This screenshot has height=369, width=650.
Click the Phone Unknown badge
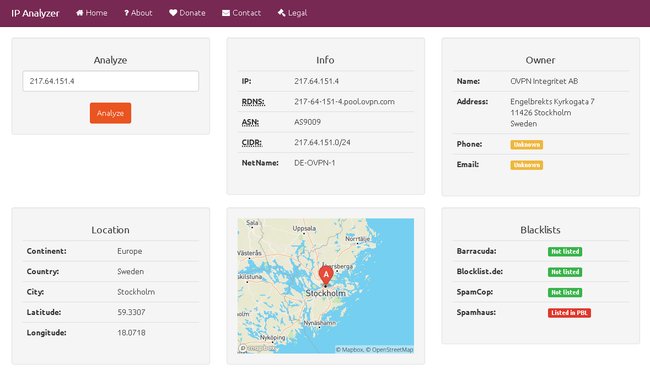pos(526,144)
